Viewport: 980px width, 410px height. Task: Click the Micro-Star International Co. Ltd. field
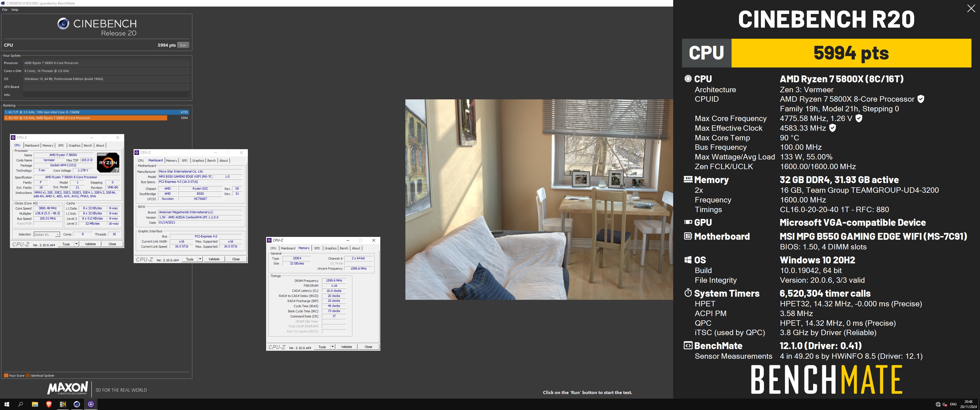[x=200, y=171]
